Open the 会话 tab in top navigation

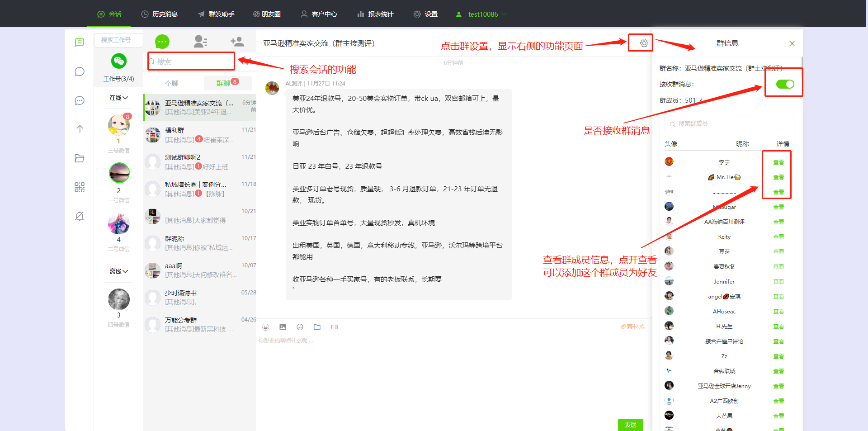[x=109, y=14]
